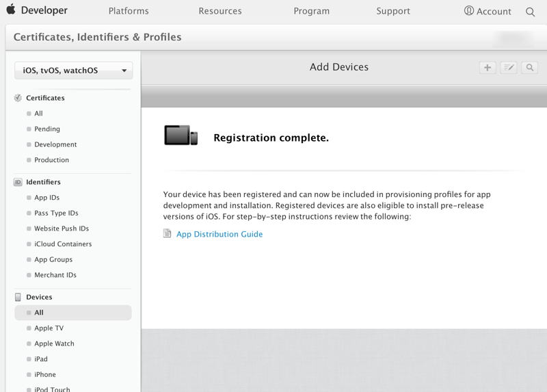Click the edit devices pencil icon
The image size is (547, 392).
coord(509,68)
